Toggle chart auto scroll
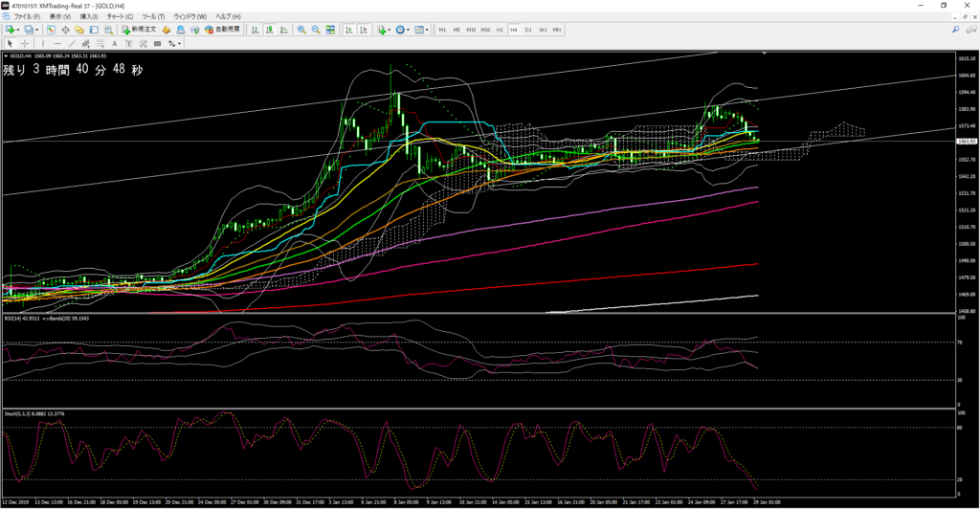 [x=349, y=30]
